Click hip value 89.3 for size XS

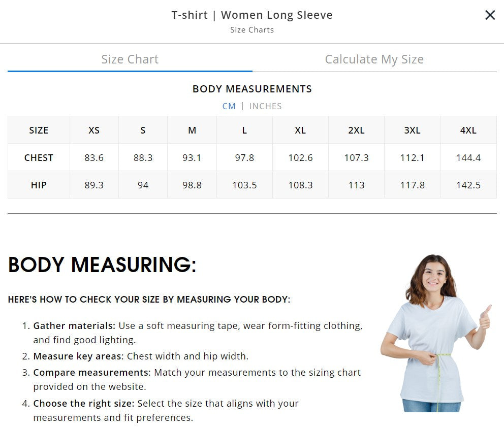point(94,185)
